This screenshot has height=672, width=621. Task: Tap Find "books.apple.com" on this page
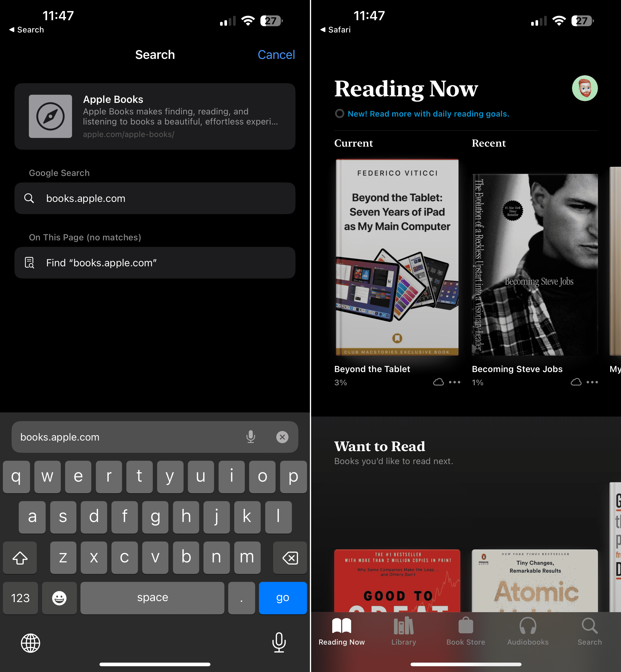tap(155, 263)
